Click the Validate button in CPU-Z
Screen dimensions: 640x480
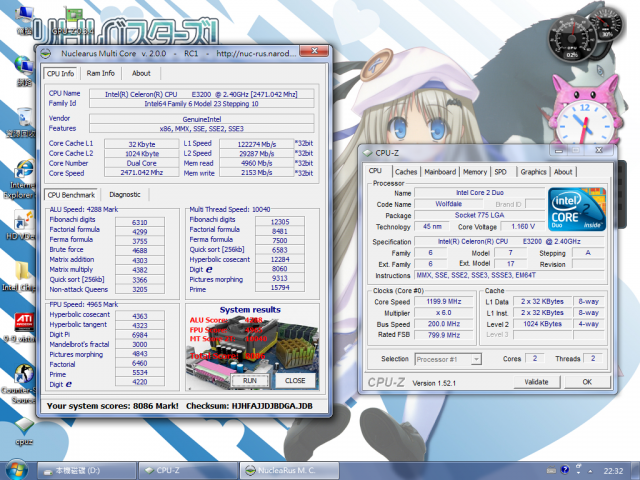536,382
